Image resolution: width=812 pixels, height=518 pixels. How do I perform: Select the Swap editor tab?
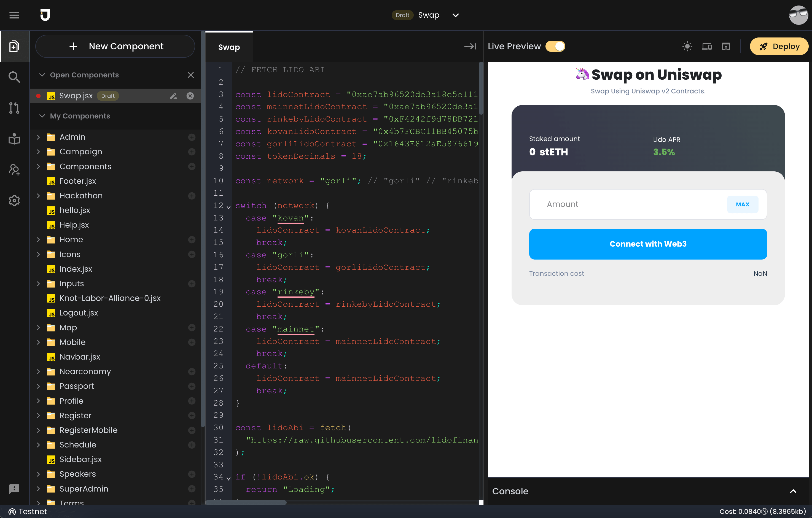(229, 47)
